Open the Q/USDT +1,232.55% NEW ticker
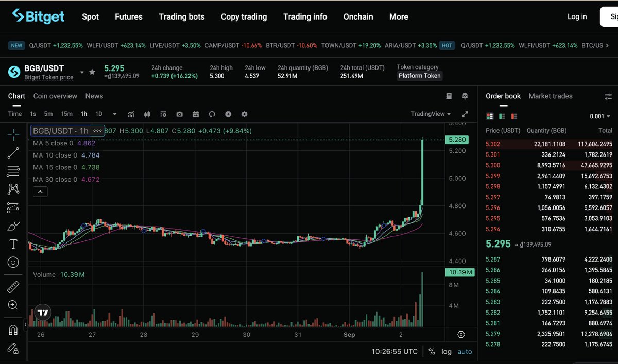618x364 pixels. [56, 45]
